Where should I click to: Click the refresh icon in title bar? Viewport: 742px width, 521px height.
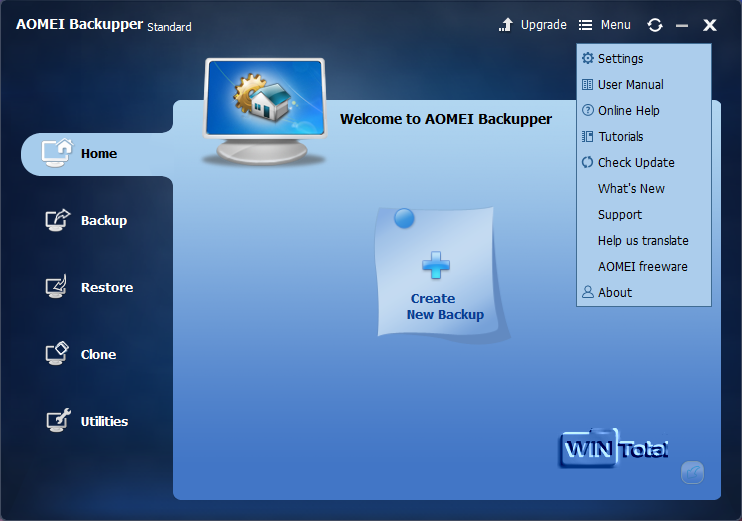(655, 25)
